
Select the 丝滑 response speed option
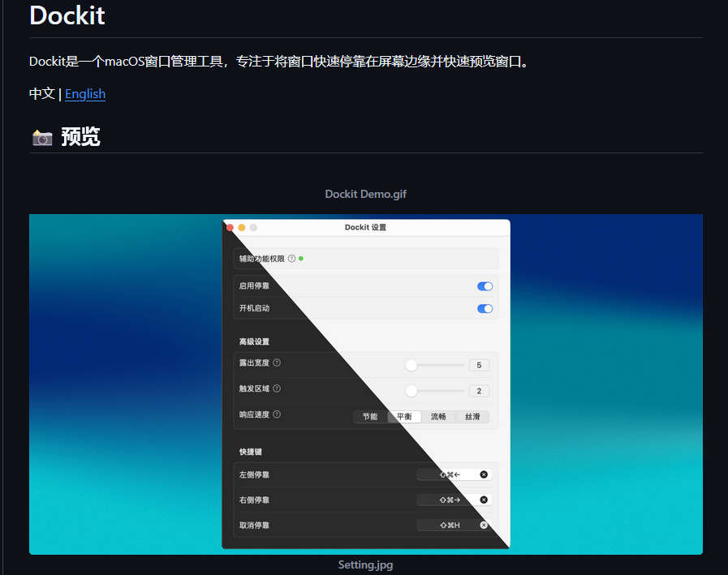(472, 417)
